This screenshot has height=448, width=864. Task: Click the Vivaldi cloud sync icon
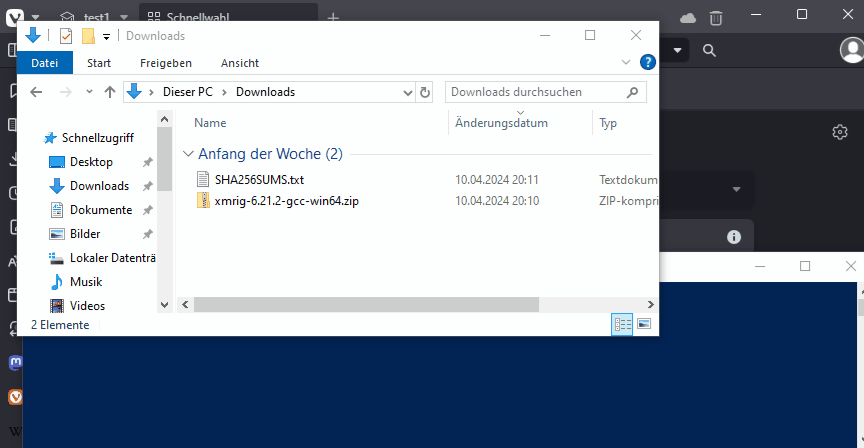(688, 18)
